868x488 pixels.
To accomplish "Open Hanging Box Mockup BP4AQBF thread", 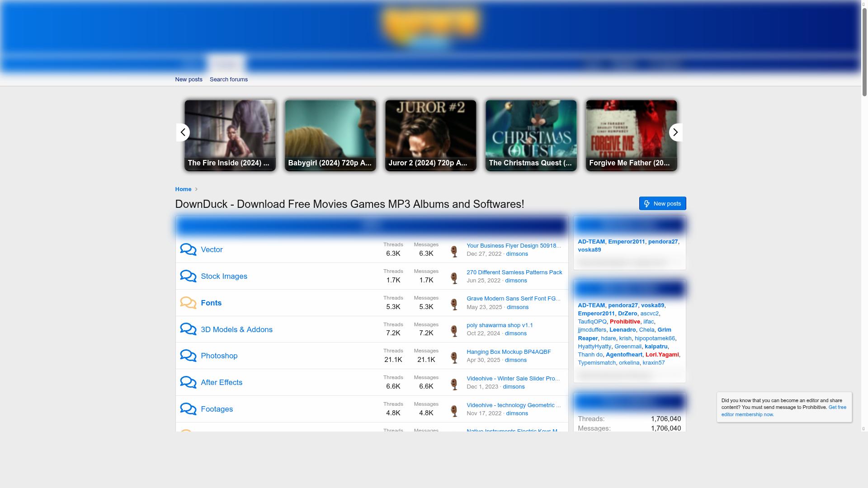I will pyautogui.click(x=509, y=352).
